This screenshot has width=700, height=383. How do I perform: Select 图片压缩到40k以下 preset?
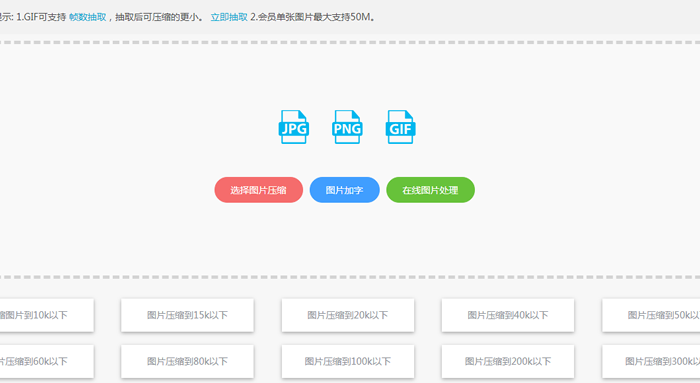(508, 315)
